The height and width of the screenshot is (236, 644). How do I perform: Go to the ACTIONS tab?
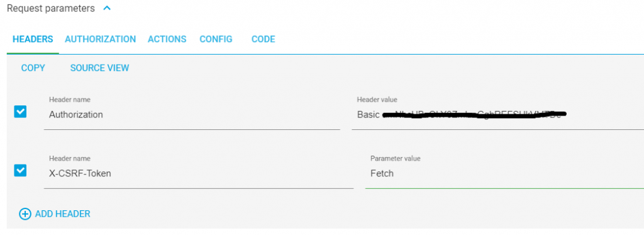click(x=167, y=40)
